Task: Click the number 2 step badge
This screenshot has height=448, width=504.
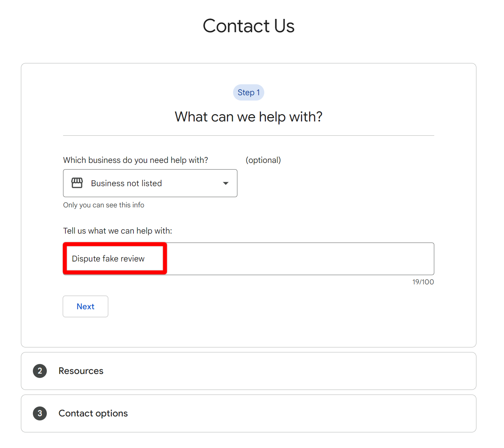Action: [40, 371]
